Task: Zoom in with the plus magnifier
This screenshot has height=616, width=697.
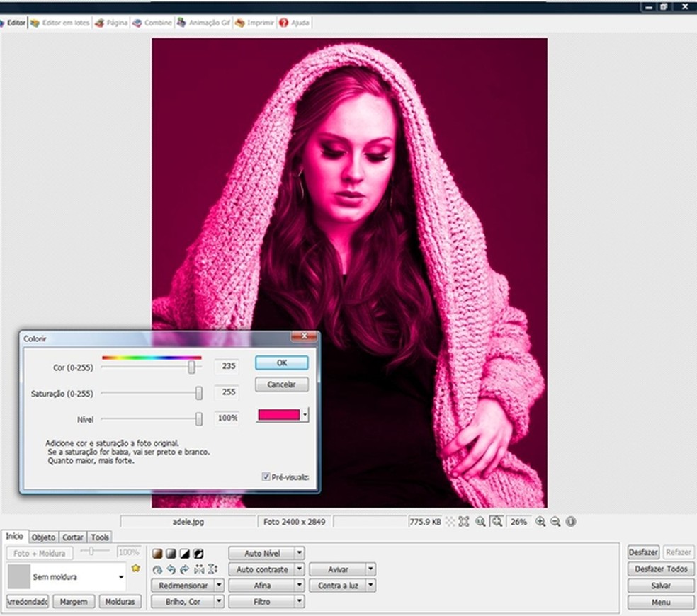Action: point(540,522)
